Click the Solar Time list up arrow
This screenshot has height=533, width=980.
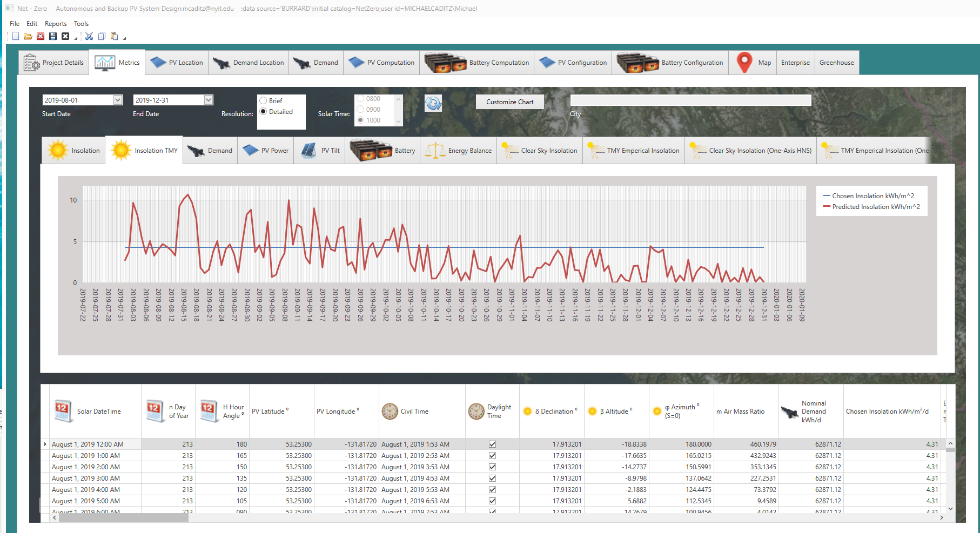point(398,99)
